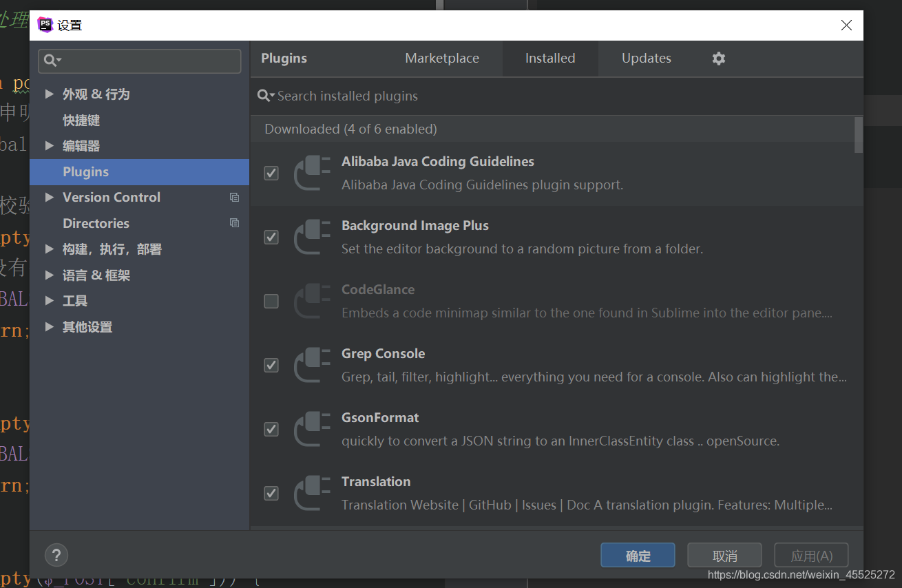Viewport: 902px width, 588px height.
Task: Expand the 其他设置 node
Action: (49, 326)
